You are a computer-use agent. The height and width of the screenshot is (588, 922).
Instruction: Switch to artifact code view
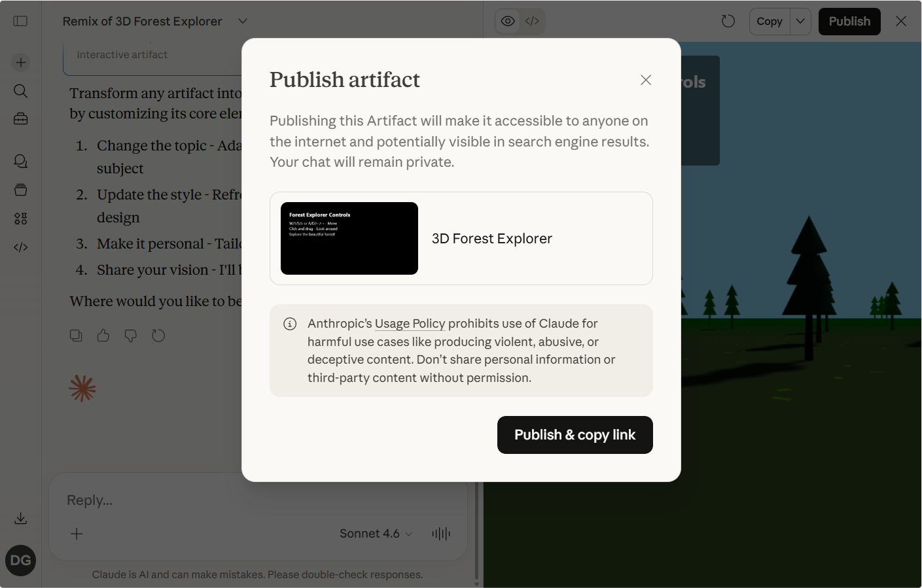click(533, 22)
